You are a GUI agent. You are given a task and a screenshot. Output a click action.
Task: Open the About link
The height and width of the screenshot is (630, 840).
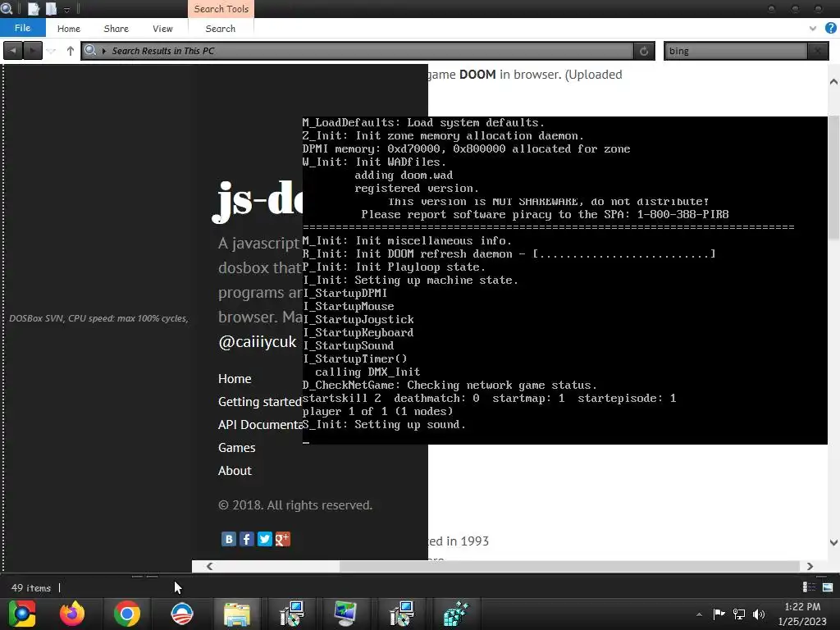pos(235,471)
